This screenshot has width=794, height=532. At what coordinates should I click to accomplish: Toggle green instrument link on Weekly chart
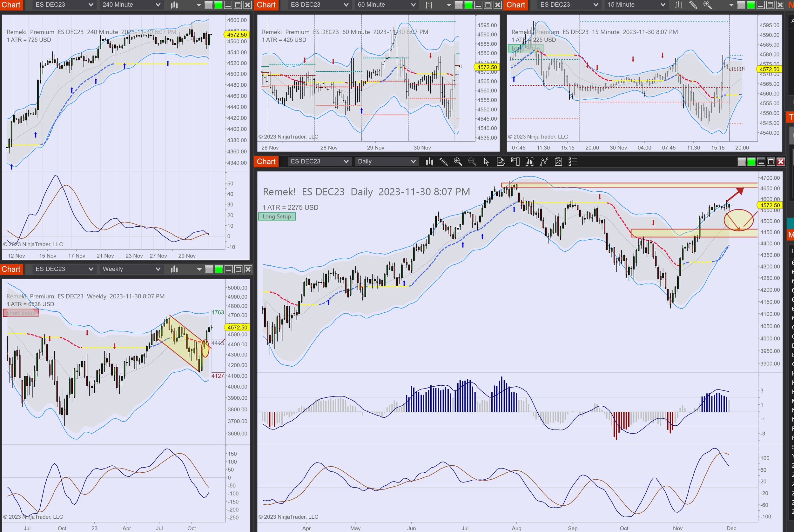[219, 269]
